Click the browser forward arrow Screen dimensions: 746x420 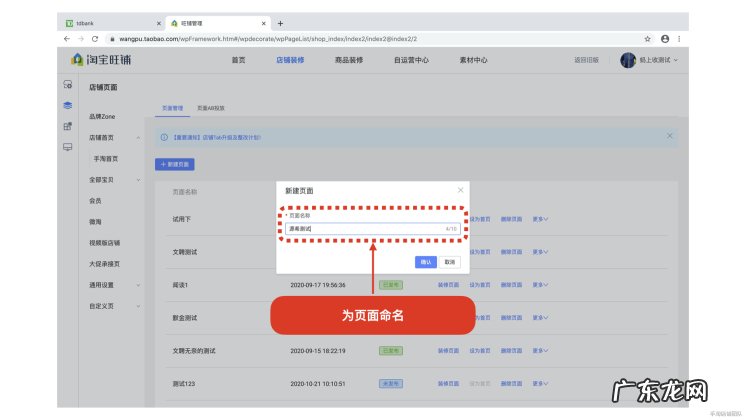point(81,39)
